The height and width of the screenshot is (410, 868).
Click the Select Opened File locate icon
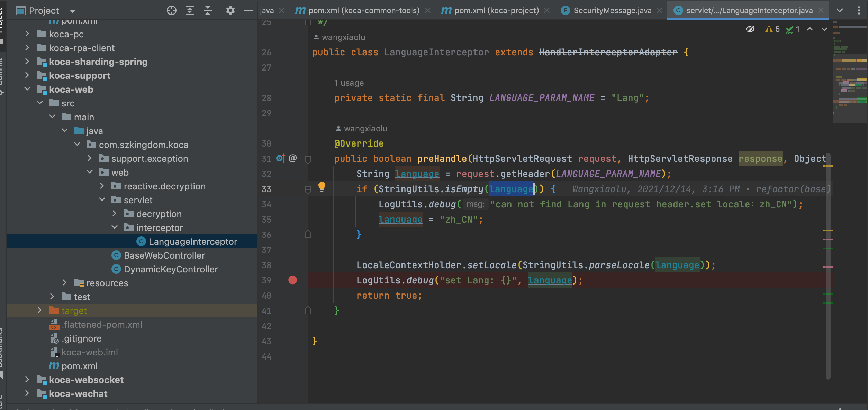171,11
